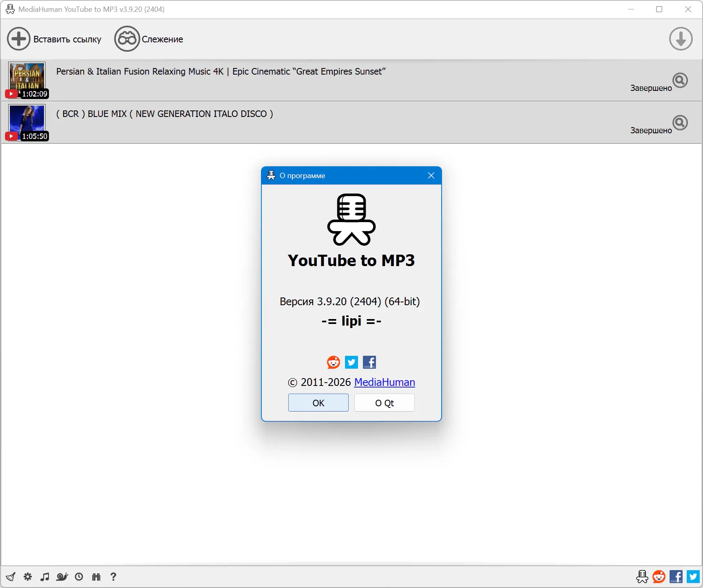This screenshot has width=703, height=588.
Task: Select the Persian & Italian Fusion thumbnail
Action: point(27,80)
